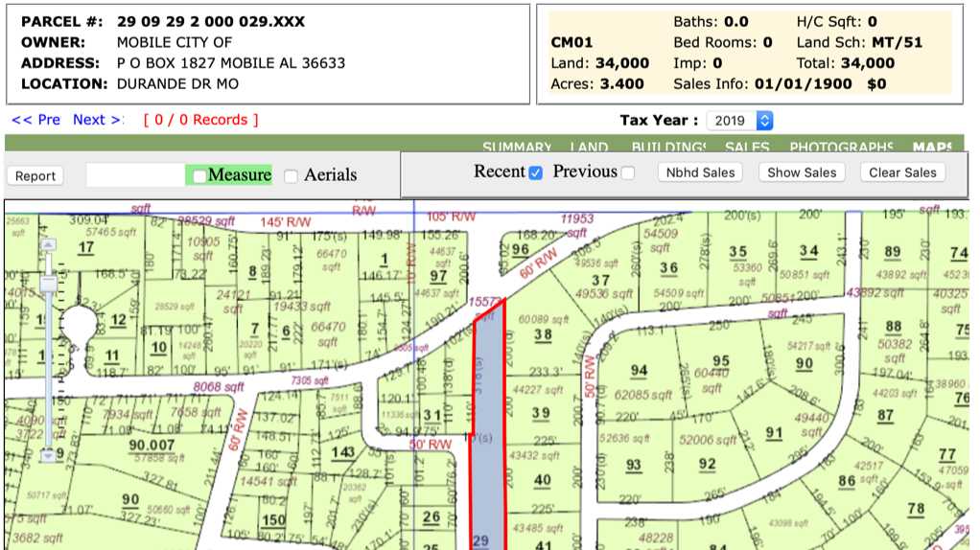980x550 pixels.
Task: Click parcel 90.007 on the map
Action: 152,446
